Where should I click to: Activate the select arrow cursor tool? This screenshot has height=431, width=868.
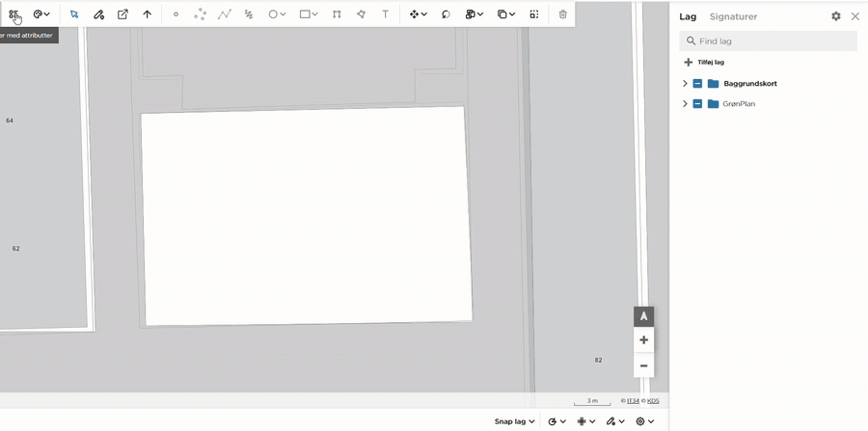(x=74, y=14)
